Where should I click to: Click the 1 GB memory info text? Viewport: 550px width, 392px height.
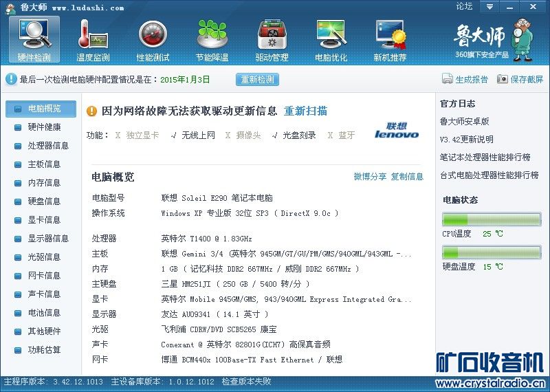260,269
